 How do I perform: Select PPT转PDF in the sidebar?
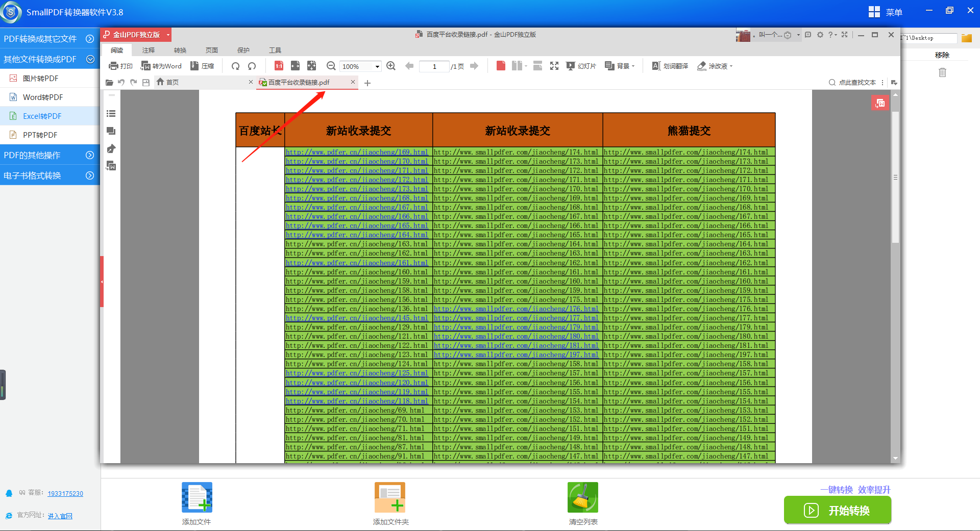point(50,135)
